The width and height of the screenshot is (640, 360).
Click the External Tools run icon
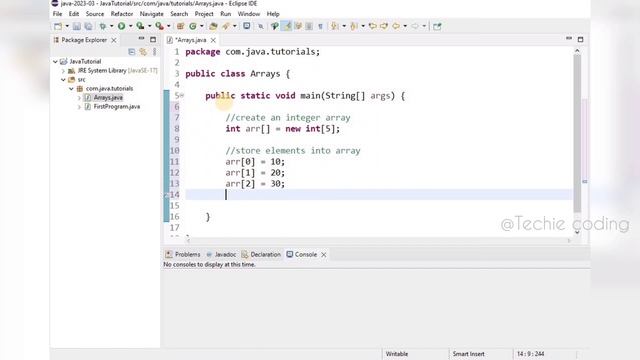[x=160, y=26]
